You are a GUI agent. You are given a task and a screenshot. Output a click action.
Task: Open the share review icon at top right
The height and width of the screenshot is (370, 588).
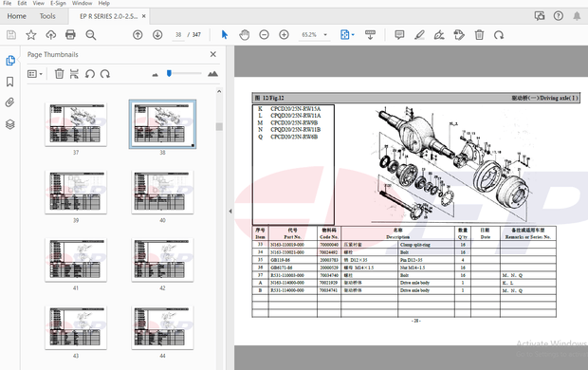click(x=540, y=16)
